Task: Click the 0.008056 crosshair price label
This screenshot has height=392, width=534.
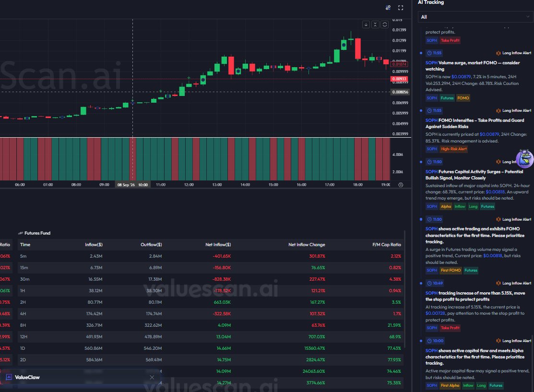Action: 400,92
